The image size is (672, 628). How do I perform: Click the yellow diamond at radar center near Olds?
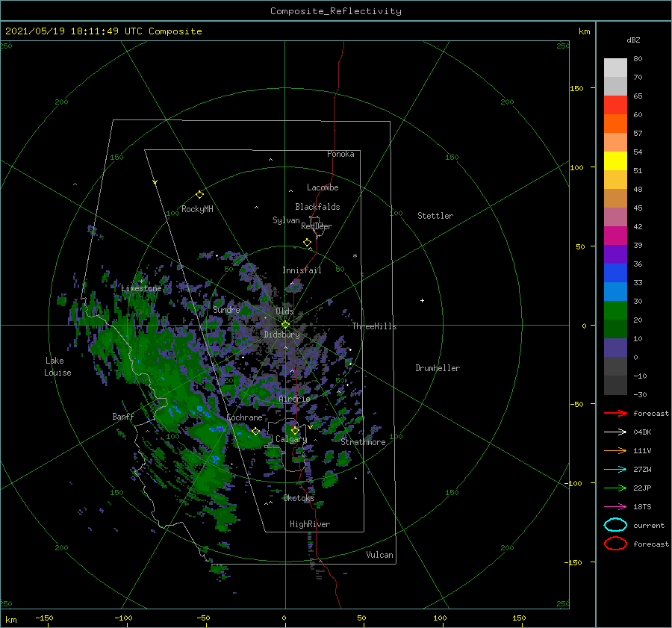tap(285, 325)
